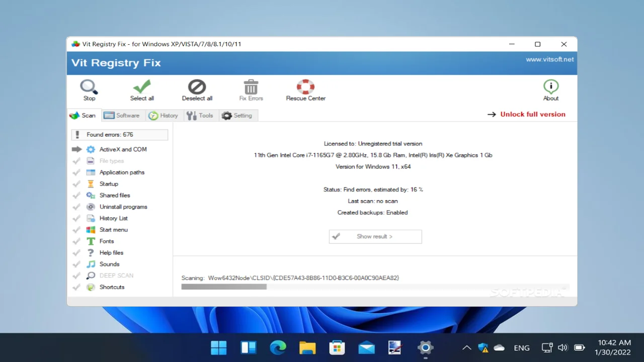Open the Tools tab
Screen dimensions: 644x362
click(x=200, y=115)
